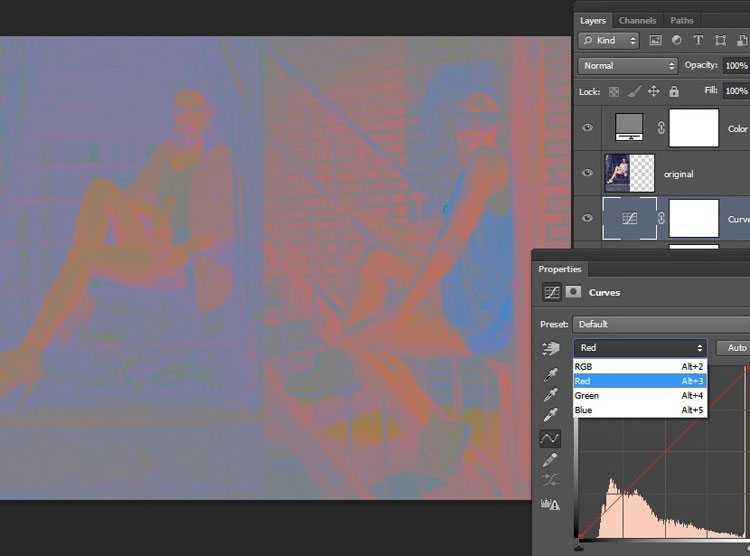This screenshot has width=750, height=556.
Task: Click the Auto button in Curves
Action: (735, 348)
